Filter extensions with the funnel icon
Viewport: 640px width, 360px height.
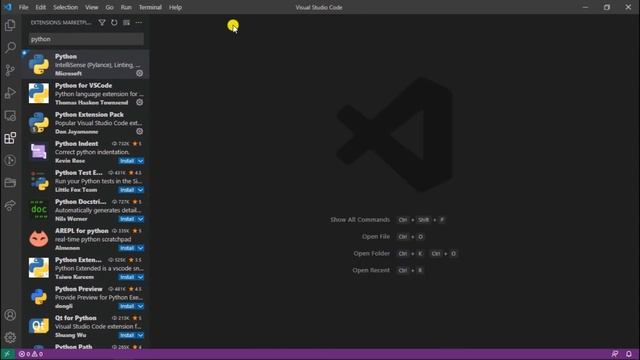[x=102, y=23]
